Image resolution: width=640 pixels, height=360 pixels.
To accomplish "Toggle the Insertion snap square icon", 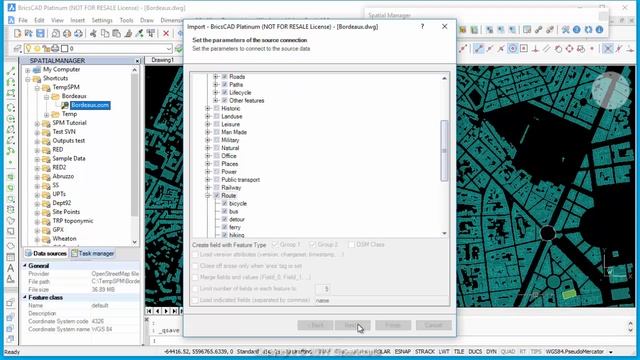I will coord(524,49).
